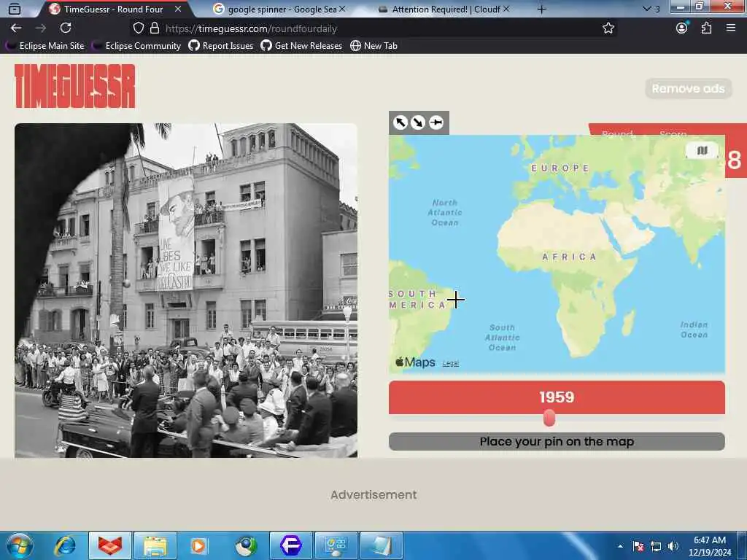Viewport: 747px width, 560px height.
Task: Open the Action Center flag icon
Action: (x=638, y=546)
